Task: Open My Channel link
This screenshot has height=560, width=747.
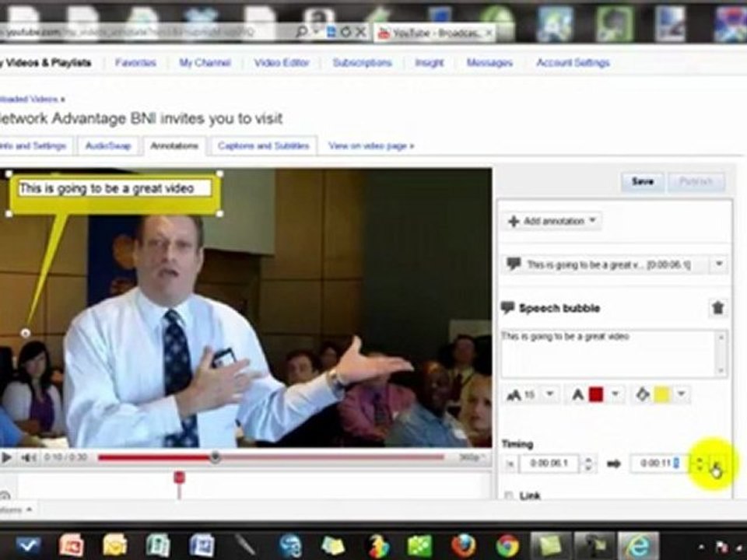Action: pyautogui.click(x=205, y=62)
